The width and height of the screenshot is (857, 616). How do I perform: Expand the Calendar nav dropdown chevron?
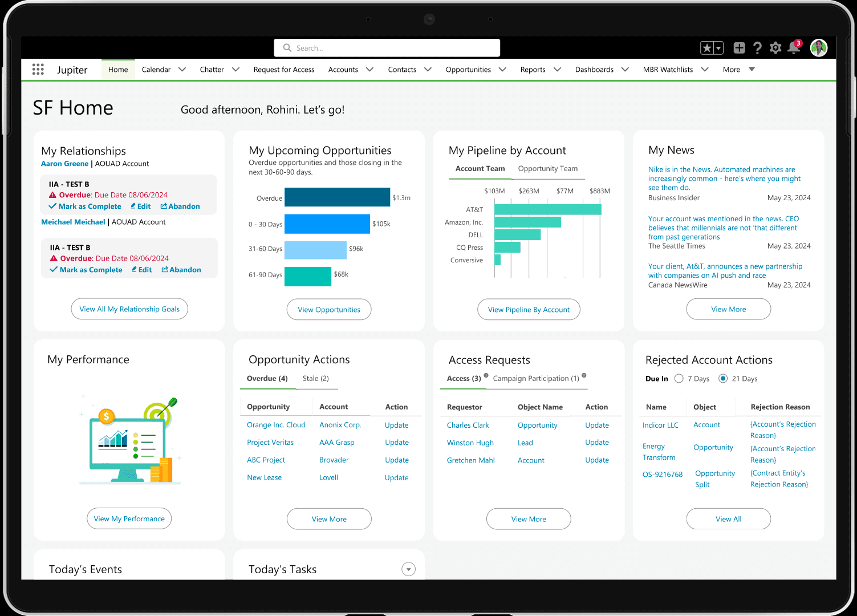[182, 70]
